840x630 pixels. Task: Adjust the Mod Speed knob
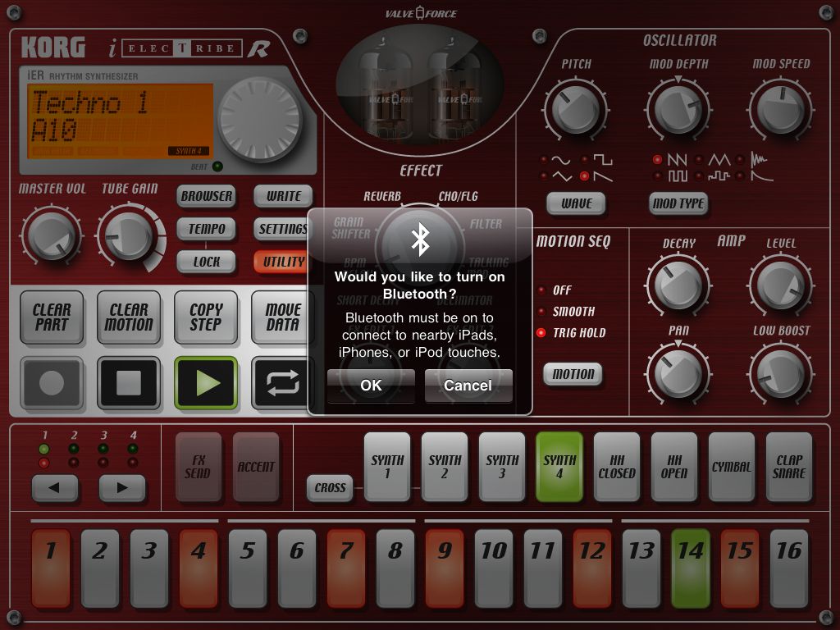(x=781, y=110)
